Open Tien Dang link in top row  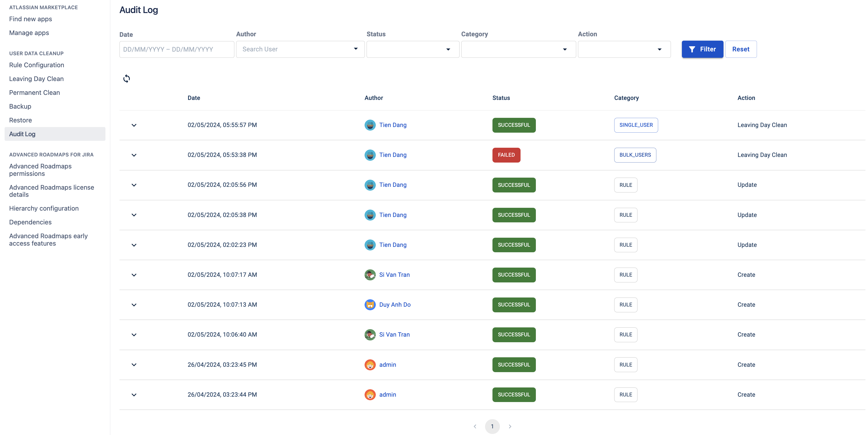pos(393,125)
